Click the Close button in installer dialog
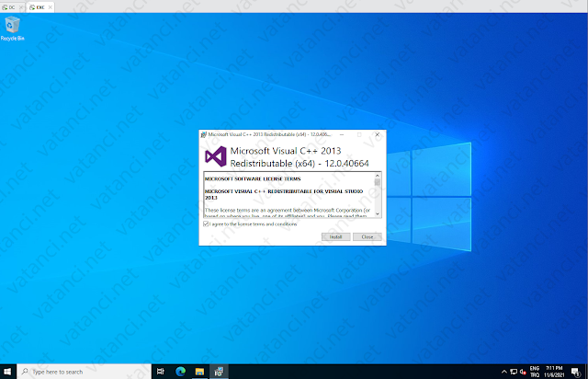Screen dimensions: 588x379 [x=367, y=236]
